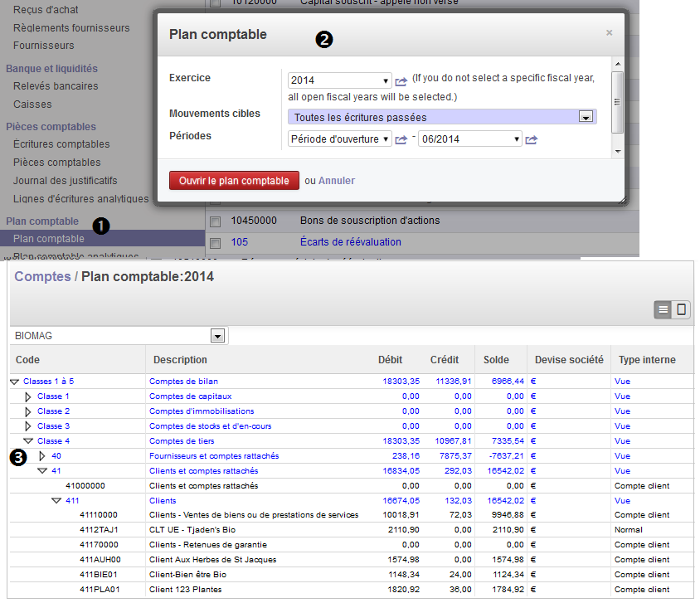Open Journal des justificatifs menu

point(66,181)
